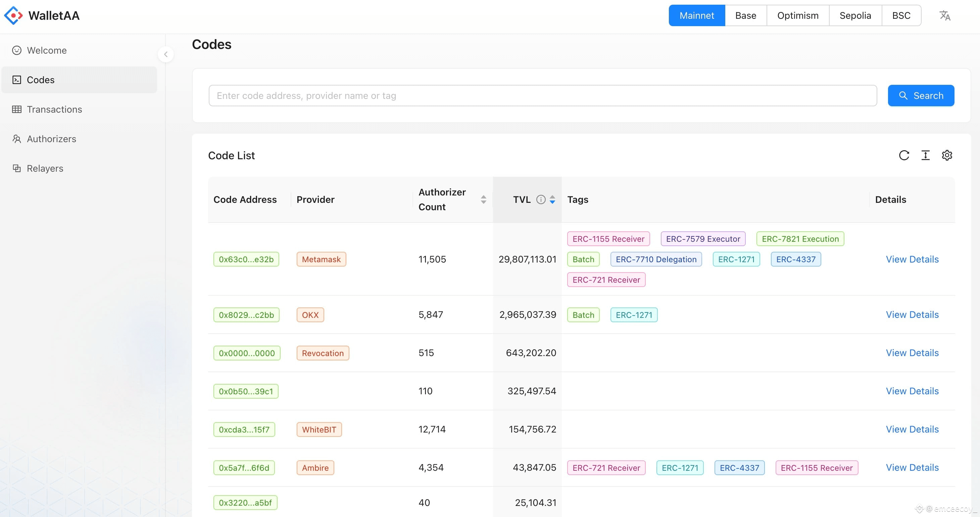Screen dimensions: 980x517
Task: Click the Search button
Action: (x=921, y=96)
